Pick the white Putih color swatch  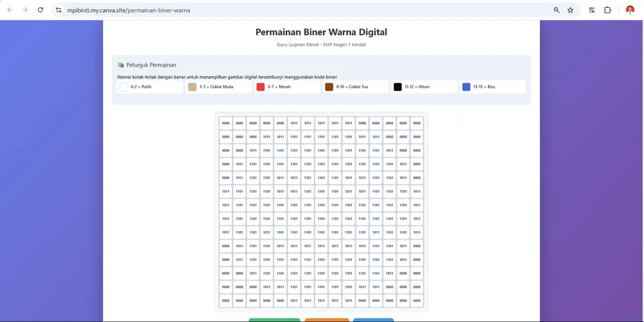[124, 87]
